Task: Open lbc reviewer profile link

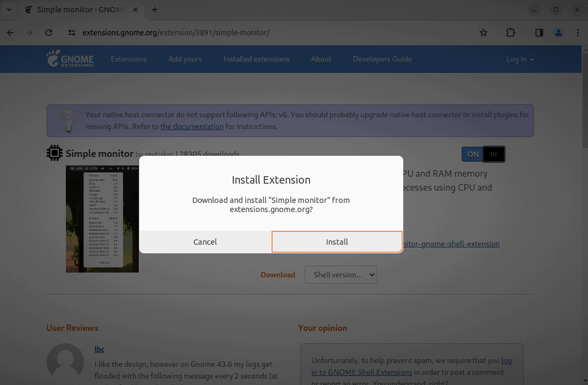Action: 100,349
